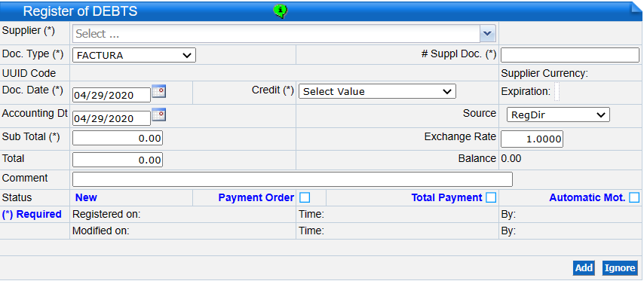
Task: Toggle the Automatic Mot. checkbox
Action: tap(634, 197)
